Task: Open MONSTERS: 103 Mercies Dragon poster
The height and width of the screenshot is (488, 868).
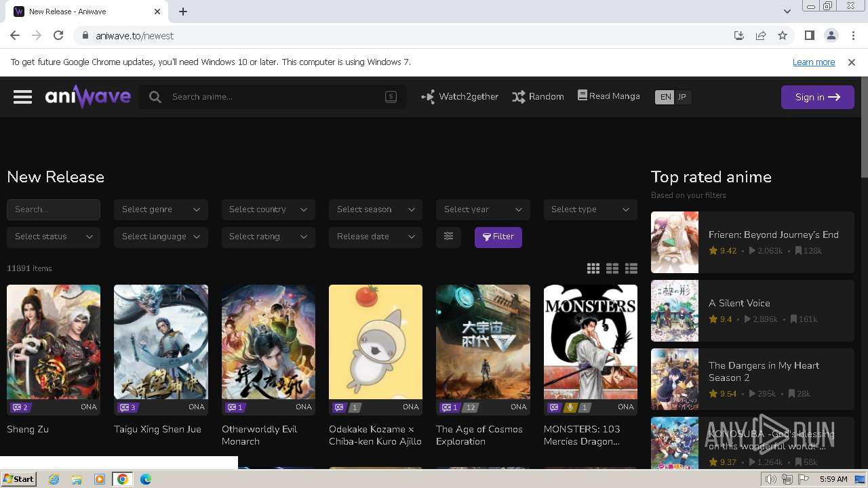Action: click(x=591, y=342)
